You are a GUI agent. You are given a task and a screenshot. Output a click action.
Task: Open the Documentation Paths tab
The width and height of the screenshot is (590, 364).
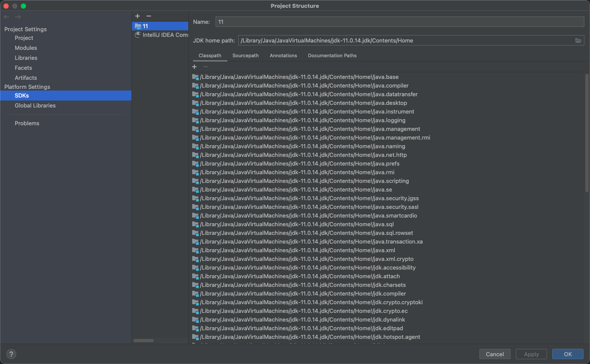tap(332, 55)
